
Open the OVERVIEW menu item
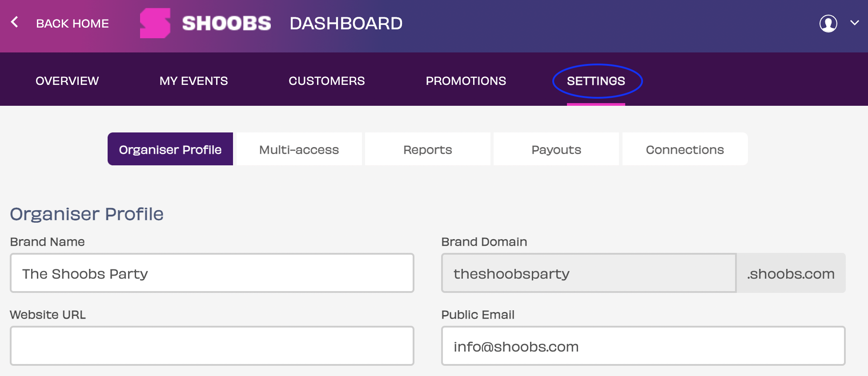pos(67,81)
